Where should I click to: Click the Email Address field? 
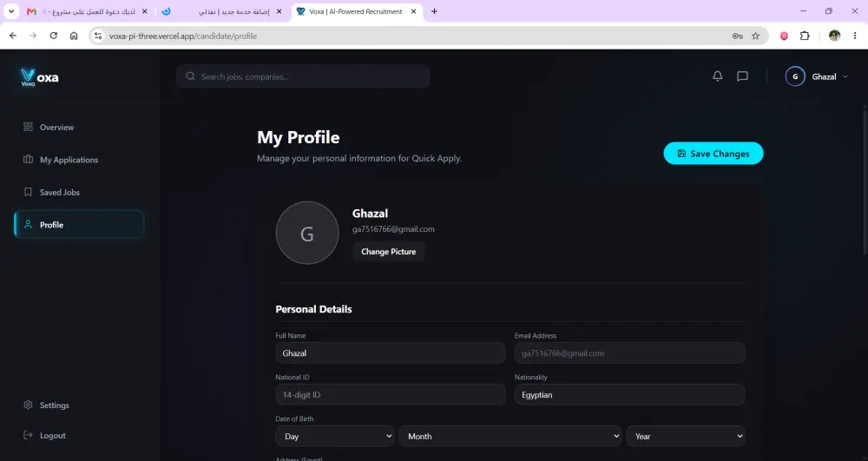point(629,353)
